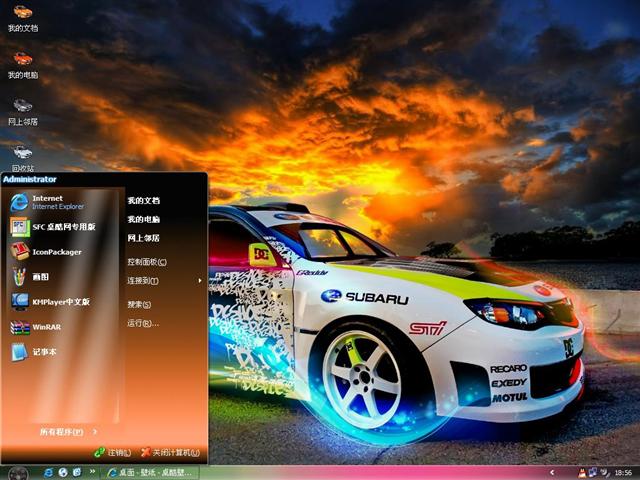The width and height of the screenshot is (640, 480).
Task: Launch IconPackager from start menu
Action: [46, 252]
